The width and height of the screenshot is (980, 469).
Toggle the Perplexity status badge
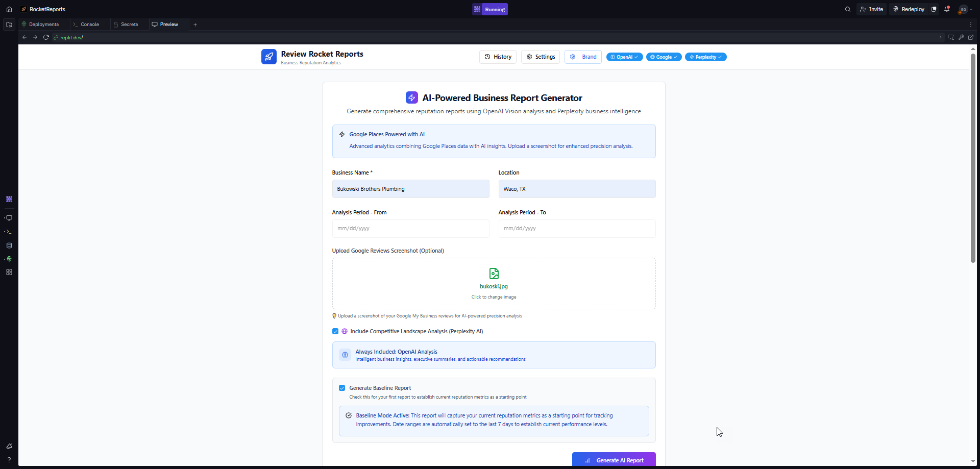(705, 57)
